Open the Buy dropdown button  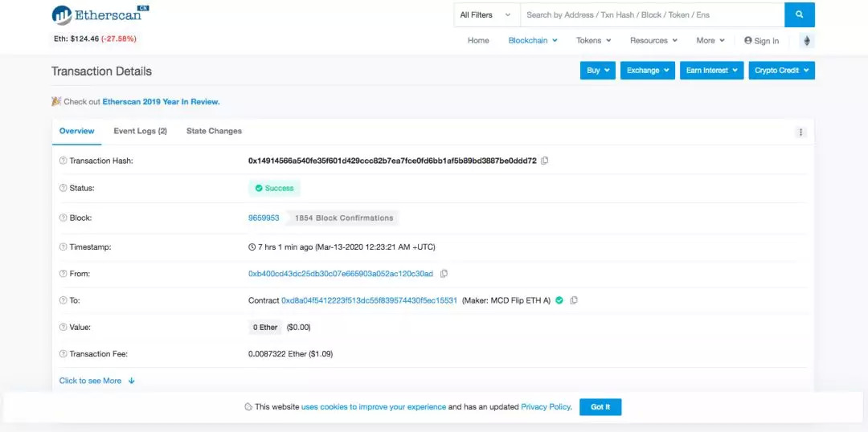pyautogui.click(x=598, y=70)
